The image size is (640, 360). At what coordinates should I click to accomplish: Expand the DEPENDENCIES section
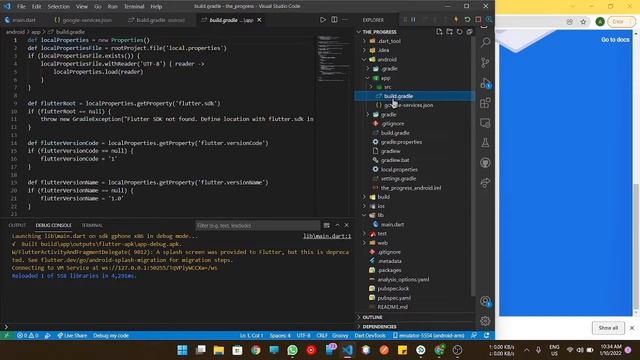[359, 327]
